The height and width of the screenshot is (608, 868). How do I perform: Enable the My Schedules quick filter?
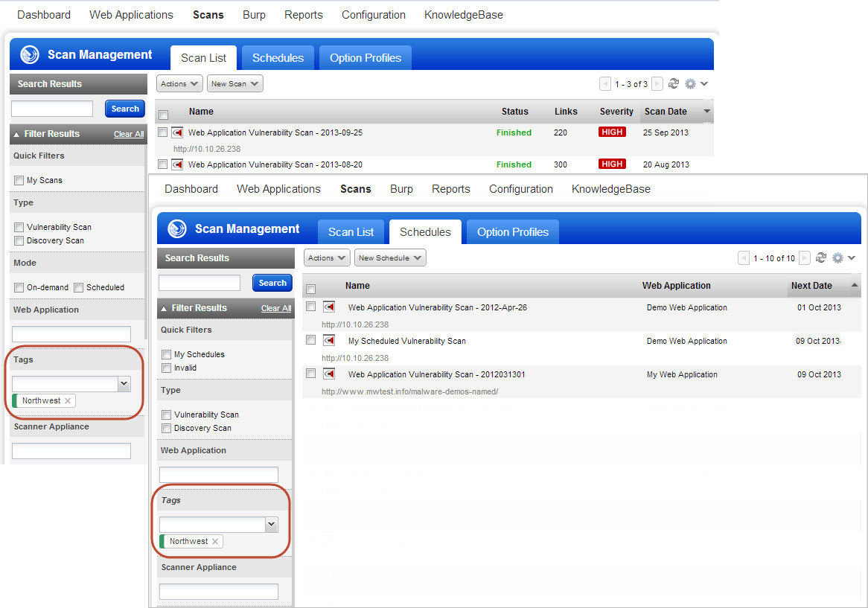click(x=167, y=355)
